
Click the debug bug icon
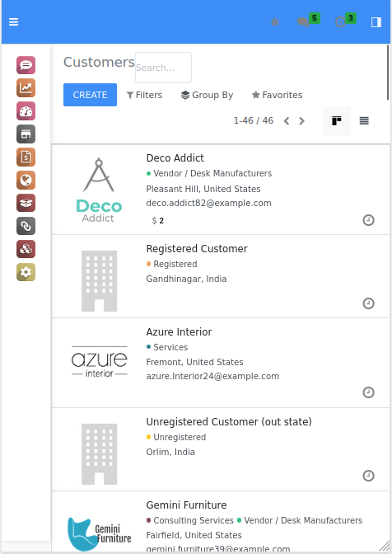coord(275,22)
